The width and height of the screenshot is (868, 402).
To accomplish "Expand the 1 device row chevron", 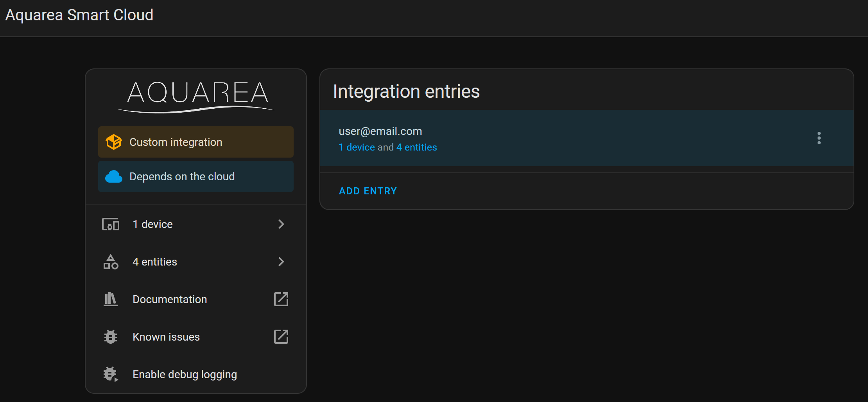I will [281, 224].
